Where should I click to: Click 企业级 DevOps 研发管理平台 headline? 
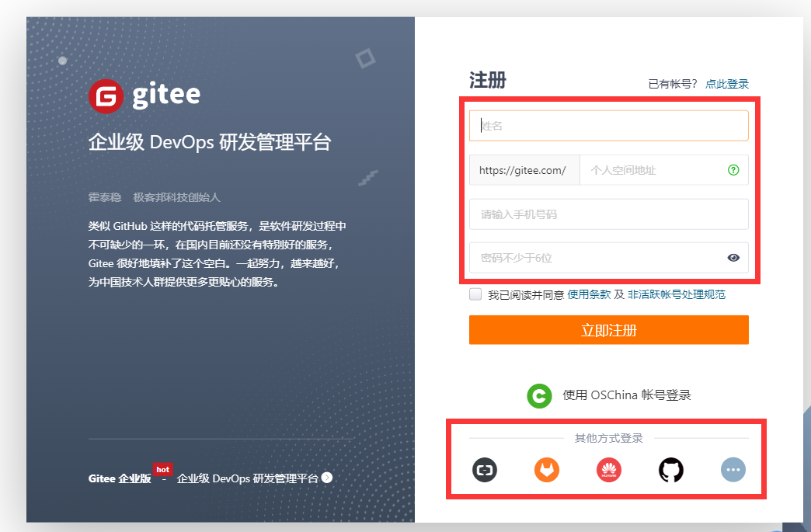[x=210, y=142]
